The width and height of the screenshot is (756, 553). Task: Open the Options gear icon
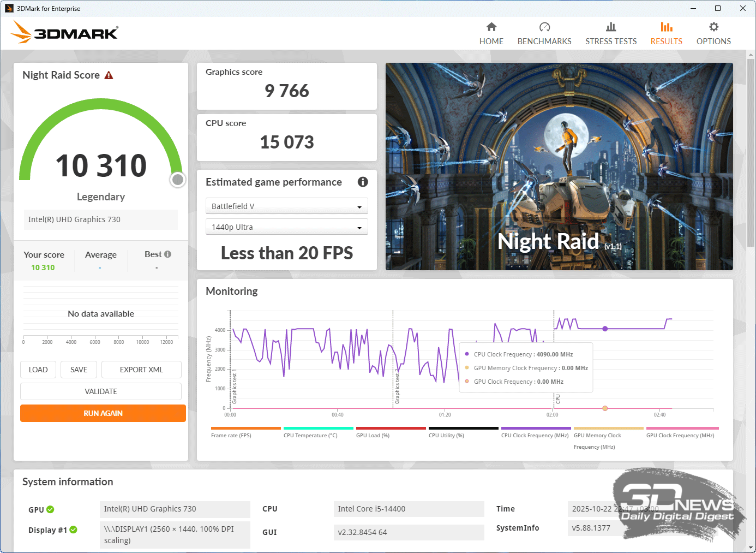[713, 27]
